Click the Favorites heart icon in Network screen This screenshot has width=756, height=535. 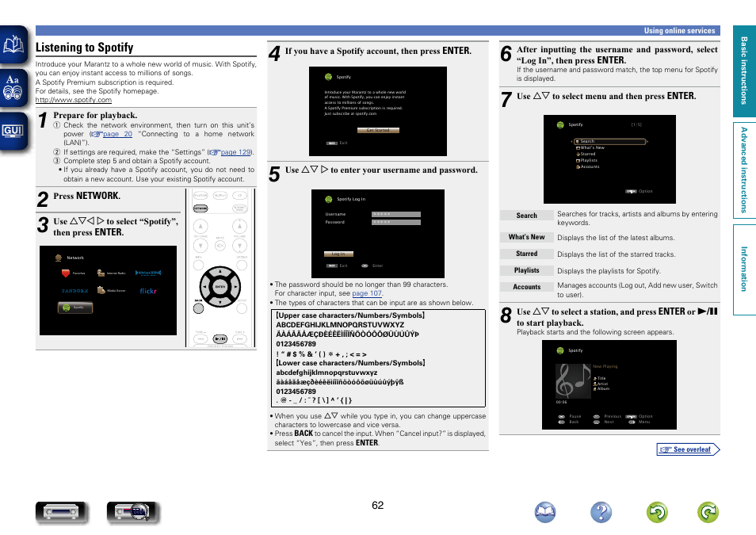point(66,273)
